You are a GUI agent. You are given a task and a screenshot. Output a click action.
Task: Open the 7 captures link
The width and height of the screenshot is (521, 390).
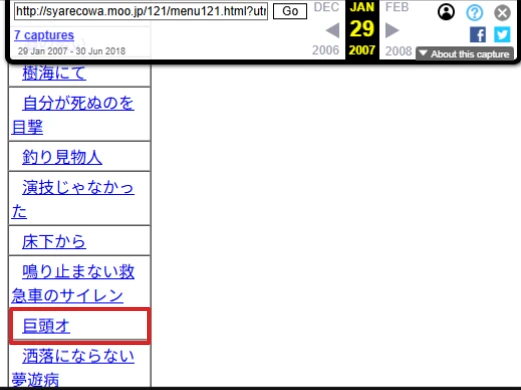click(x=44, y=35)
